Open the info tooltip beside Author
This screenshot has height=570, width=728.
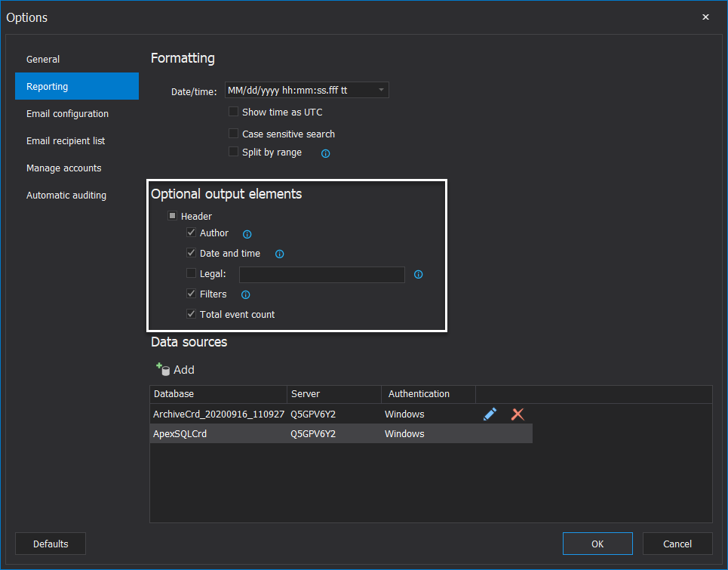coord(247,234)
